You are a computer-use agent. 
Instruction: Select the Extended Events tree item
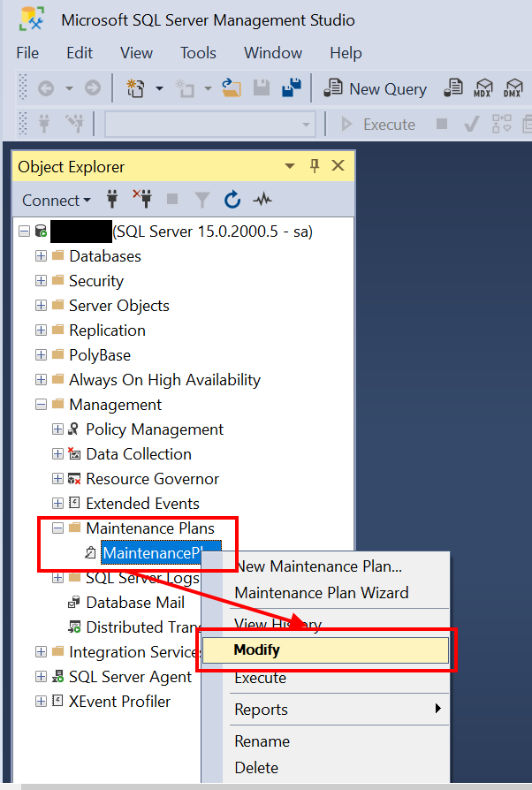pyautogui.click(x=142, y=504)
